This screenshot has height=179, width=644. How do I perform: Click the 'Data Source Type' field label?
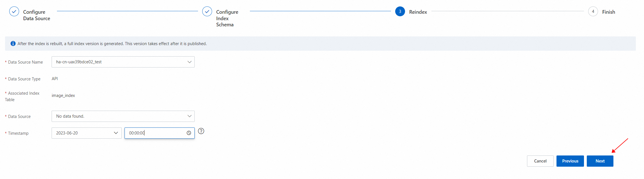pos(24,79)
